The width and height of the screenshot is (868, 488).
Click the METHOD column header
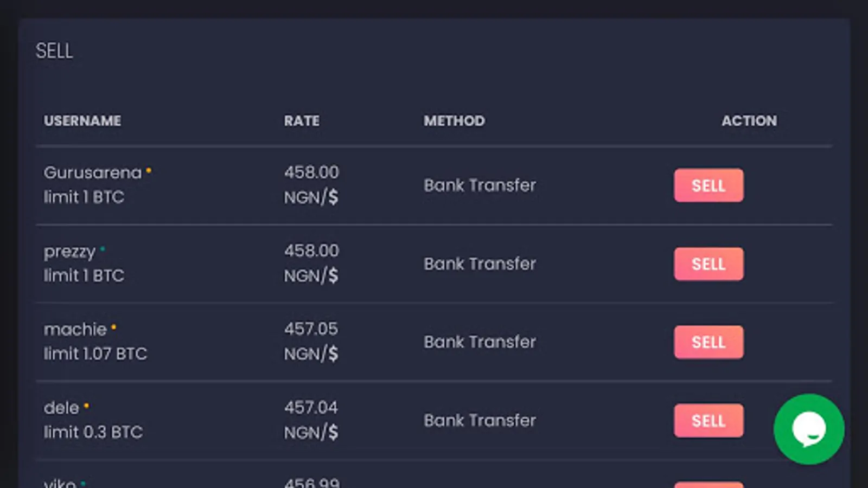[x=454, y=120]
